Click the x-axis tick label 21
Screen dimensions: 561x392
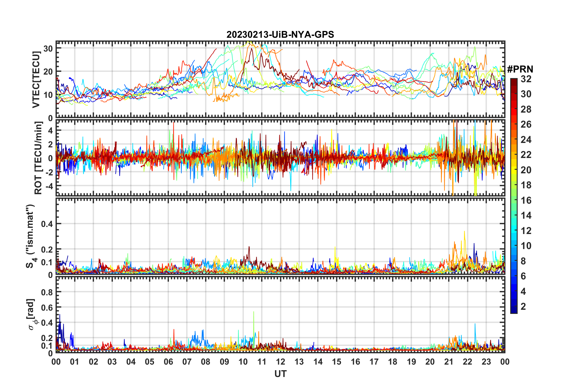449,362
